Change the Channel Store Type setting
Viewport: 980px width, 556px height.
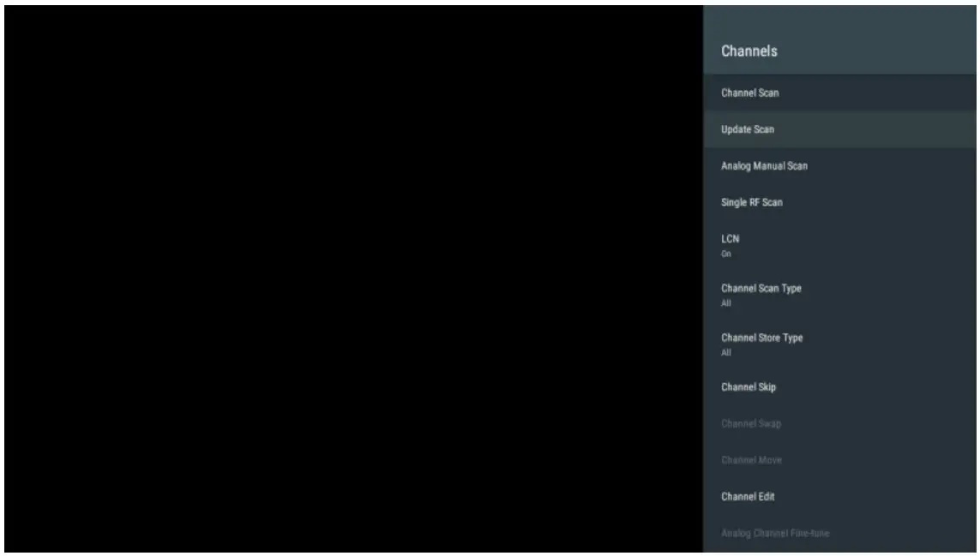click(839, 344)
